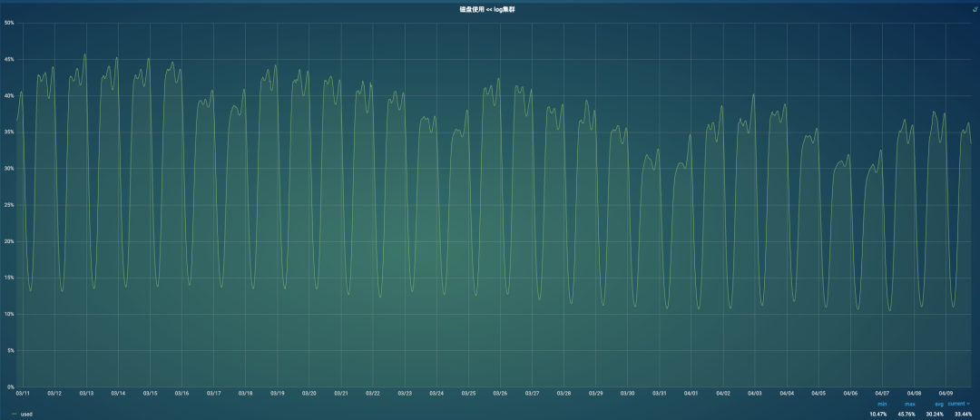980x420 pixels.
Task: Click the '03/28' x-axis date label
Action: click(x=563, y=393)
